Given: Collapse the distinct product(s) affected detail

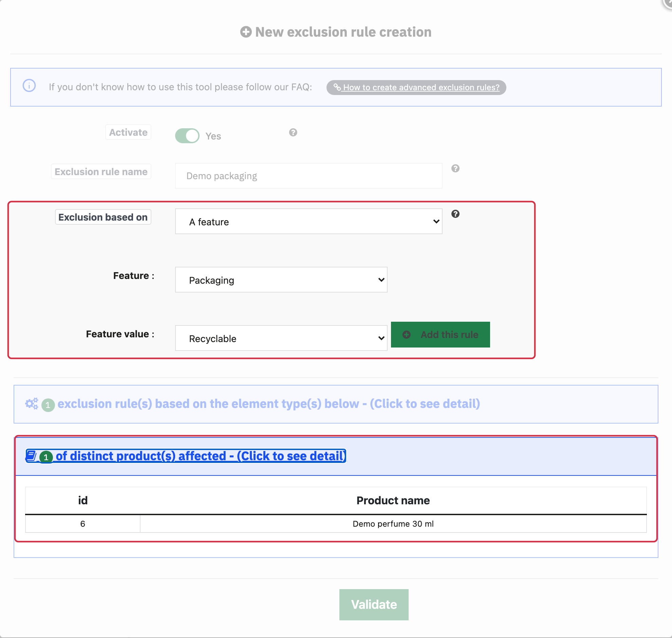Looking at the screenshot, I should point(186,456).
